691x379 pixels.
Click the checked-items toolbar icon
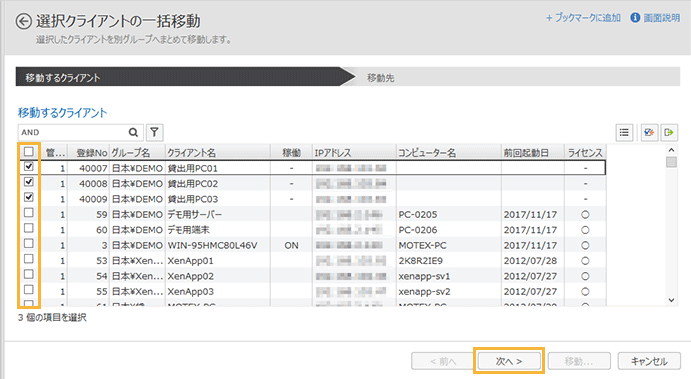click(649, 132)
